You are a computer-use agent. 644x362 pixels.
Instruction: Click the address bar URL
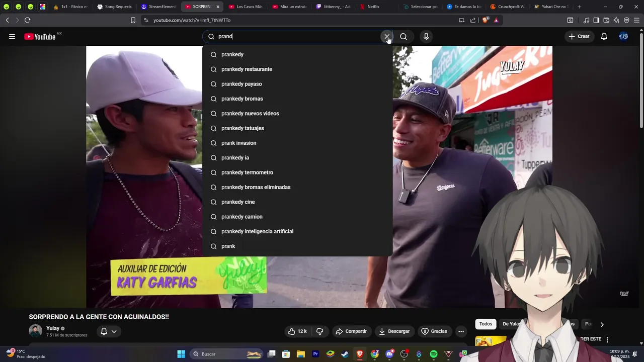click(x=192, y=20)
